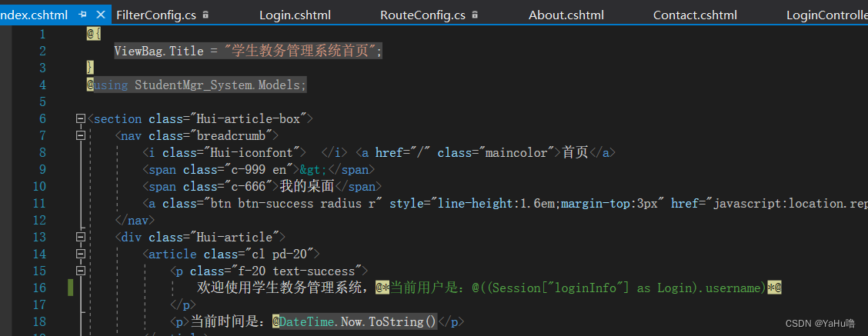The width and height of the screenshot is (868, 336).
Task: Click the lock icon on FilterConfig.cs tab
Action: click(206, 15)
